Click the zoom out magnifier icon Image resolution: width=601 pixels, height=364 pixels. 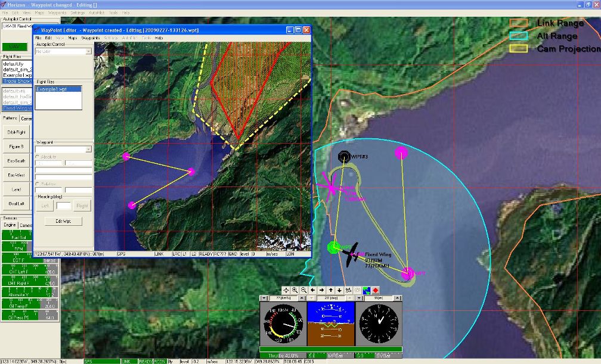(304, 290)
